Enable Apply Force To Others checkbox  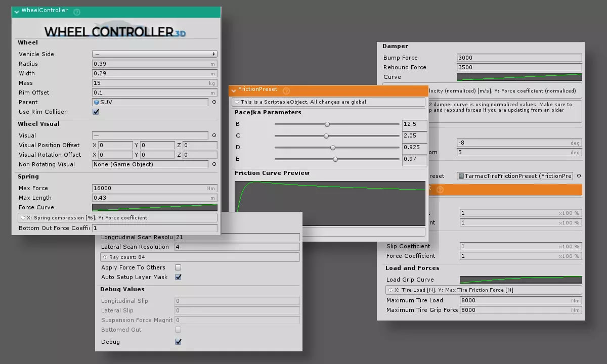[178, 267]
